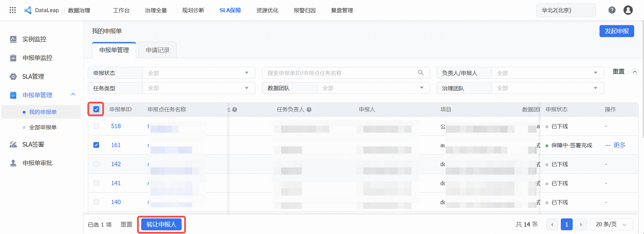
Task: Switch to the 申报单管理 tab
Action: (114, 50)
